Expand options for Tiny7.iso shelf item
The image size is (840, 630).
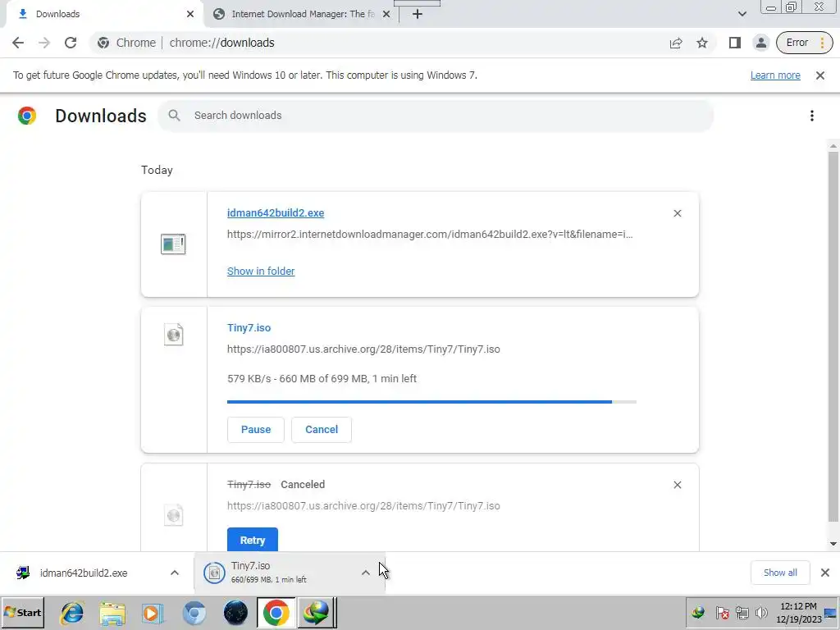click(365, 573)
